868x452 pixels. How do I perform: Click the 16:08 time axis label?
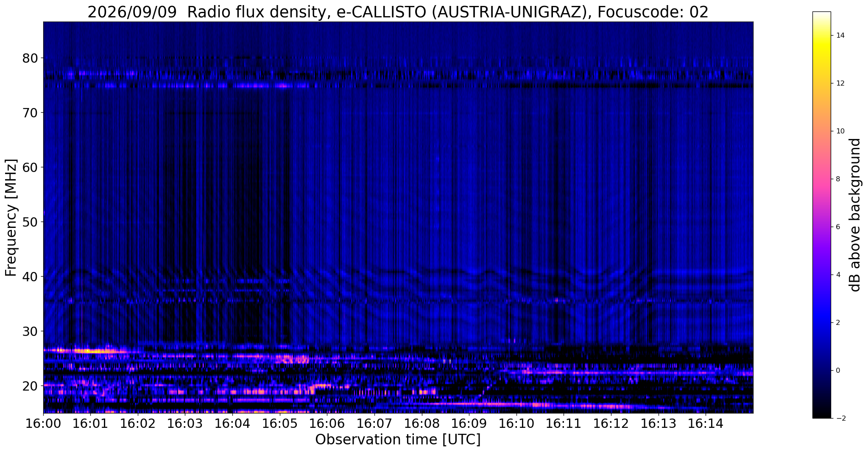pos(422,423)
